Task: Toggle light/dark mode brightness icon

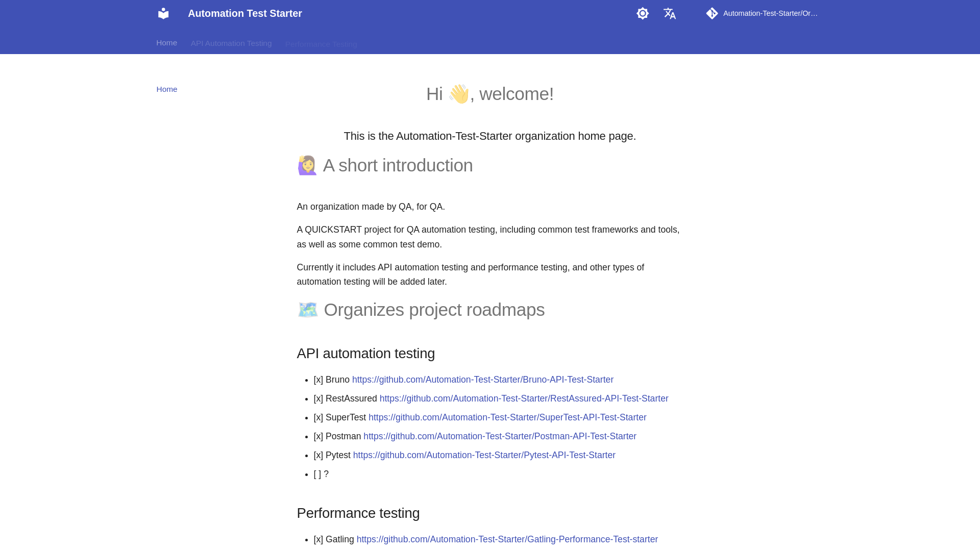Action: (643, 13)
